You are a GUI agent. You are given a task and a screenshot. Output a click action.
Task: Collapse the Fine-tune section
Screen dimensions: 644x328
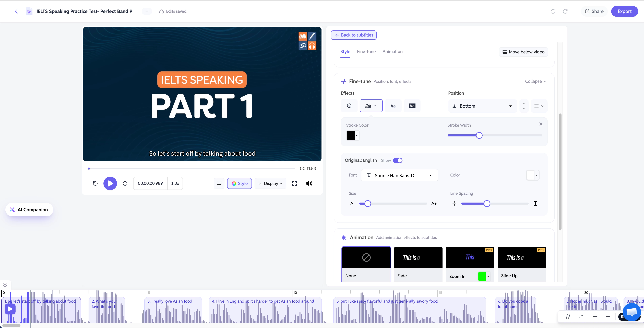click(536, 81)
